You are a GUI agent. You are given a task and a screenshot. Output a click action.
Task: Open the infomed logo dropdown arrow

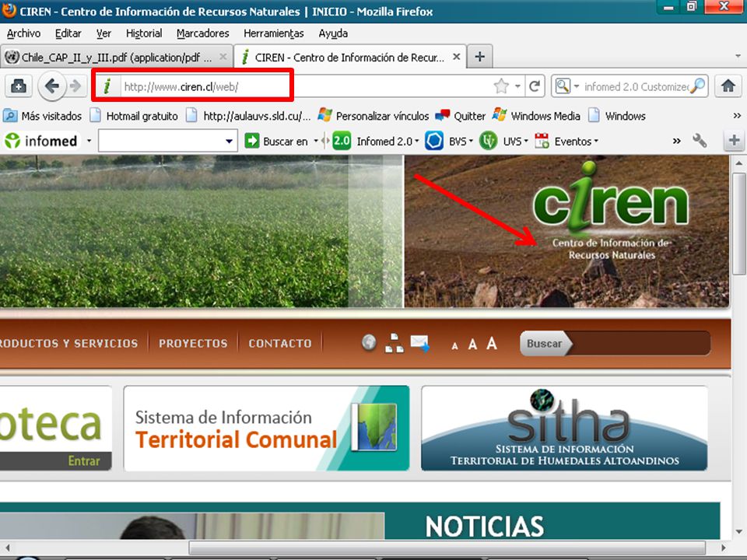click(x=89, y=141)
